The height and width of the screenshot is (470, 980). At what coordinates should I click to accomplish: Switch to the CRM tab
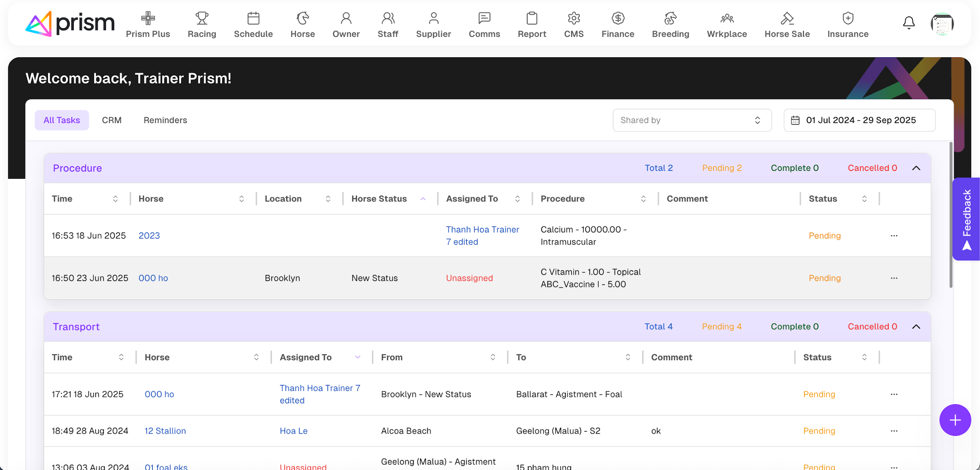(112, 120)
